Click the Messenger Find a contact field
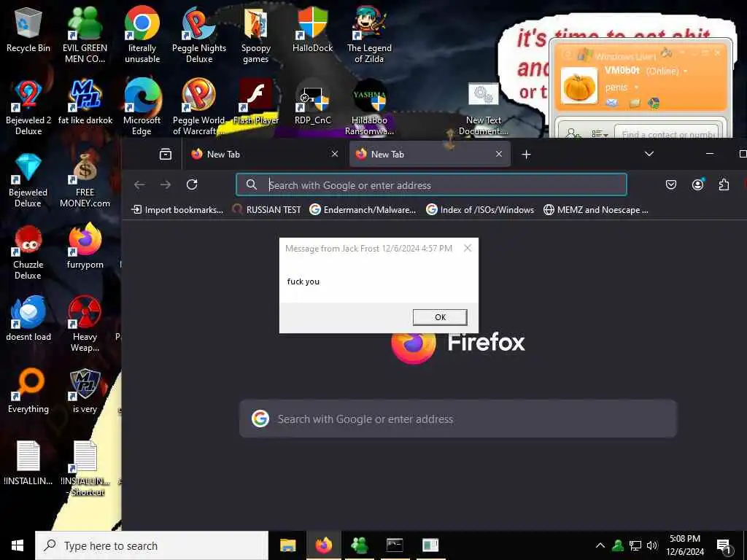The width and height of the screenshot is (747, 560). pyautogui.click(x=667, y=134)
